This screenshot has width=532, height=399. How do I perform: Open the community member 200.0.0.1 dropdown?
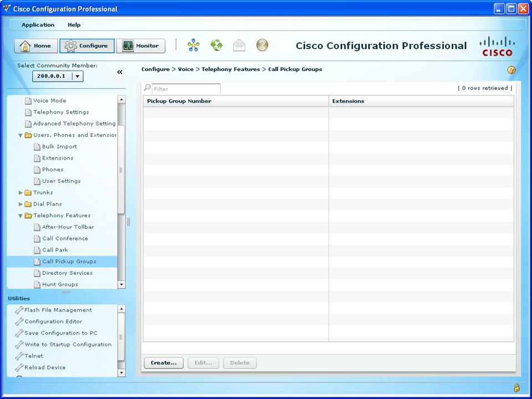[x=78, y=76]
